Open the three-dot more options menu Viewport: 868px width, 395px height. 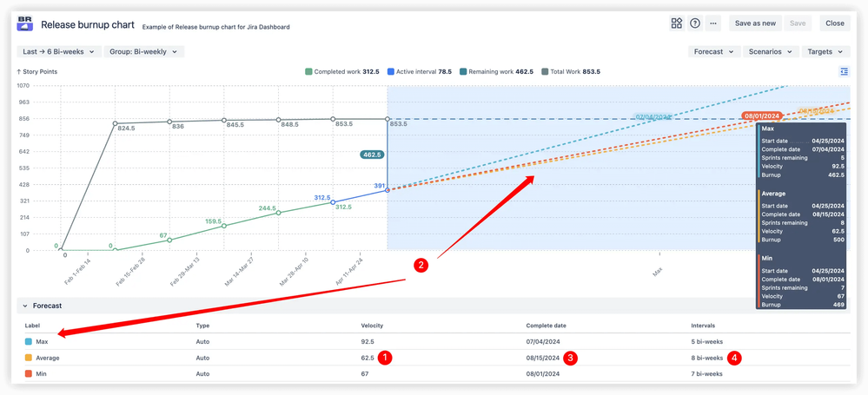[713, 23]
